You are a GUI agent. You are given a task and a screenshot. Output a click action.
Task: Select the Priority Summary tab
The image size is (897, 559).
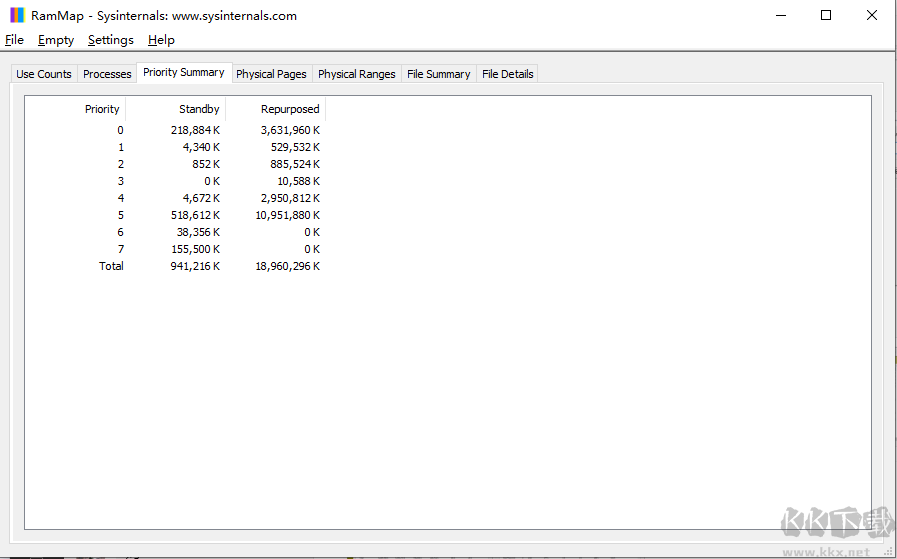[184, 72]
